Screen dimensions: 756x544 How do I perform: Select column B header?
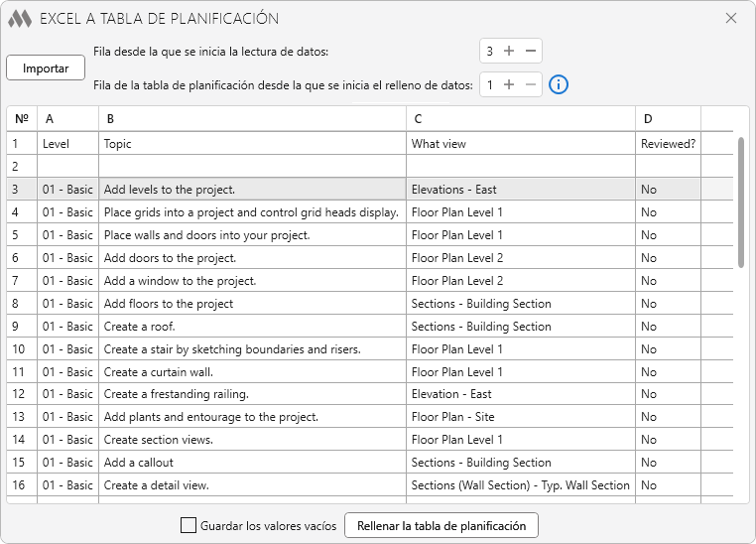[252, 119]
